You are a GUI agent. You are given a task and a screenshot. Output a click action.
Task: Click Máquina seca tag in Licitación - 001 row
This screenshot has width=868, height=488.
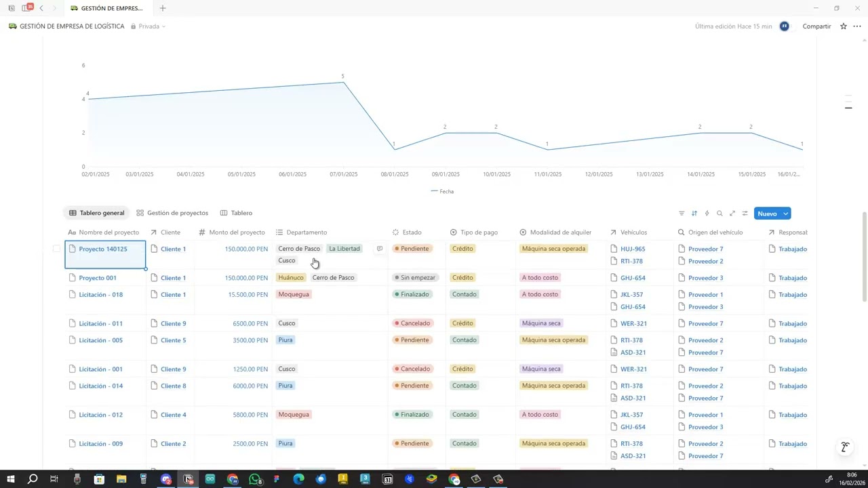[x=541, y=369]
